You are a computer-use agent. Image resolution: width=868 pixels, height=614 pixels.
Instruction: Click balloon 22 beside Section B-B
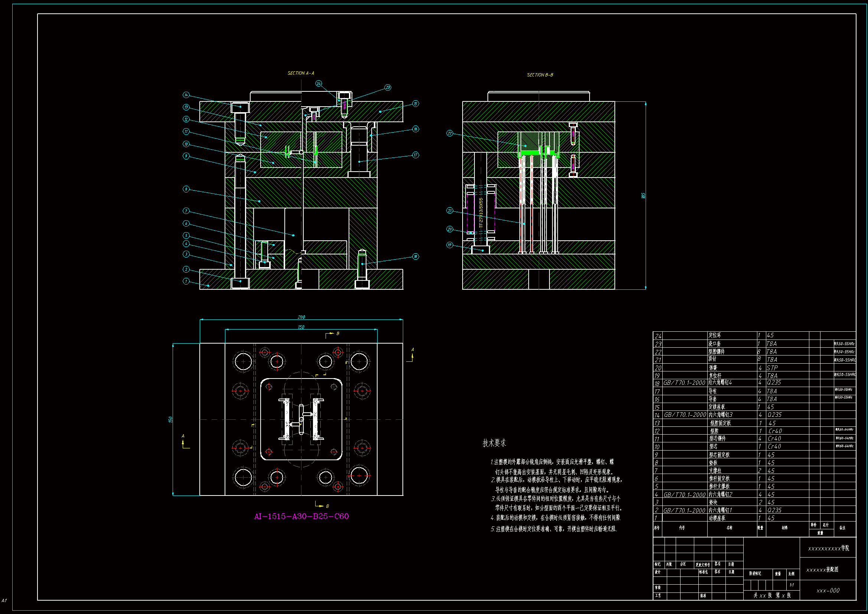(450, 133)
